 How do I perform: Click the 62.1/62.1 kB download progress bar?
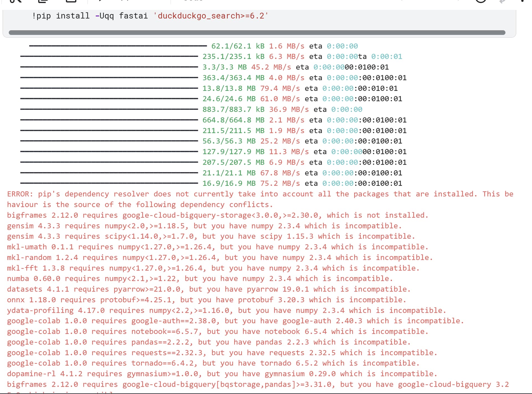tap(118, 46)
